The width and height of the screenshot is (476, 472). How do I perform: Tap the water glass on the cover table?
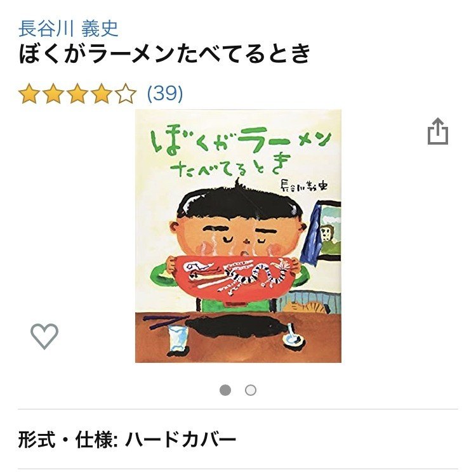(x=178, y=338)
